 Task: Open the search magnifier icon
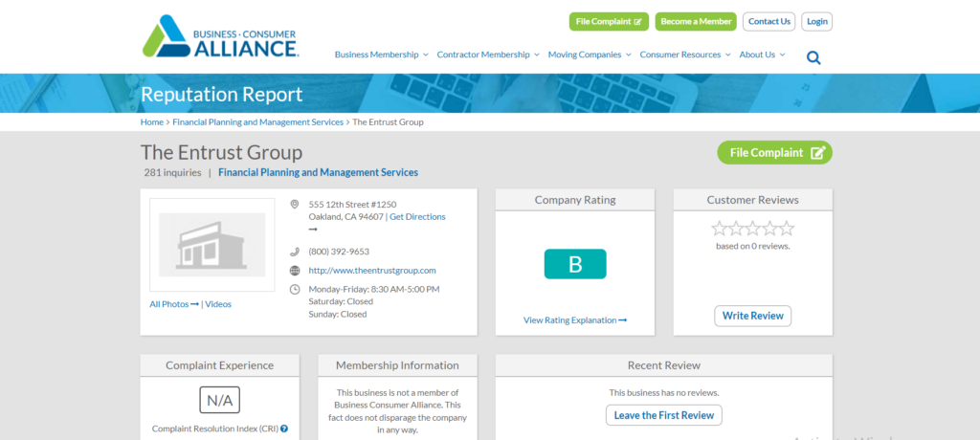point(813,58)
